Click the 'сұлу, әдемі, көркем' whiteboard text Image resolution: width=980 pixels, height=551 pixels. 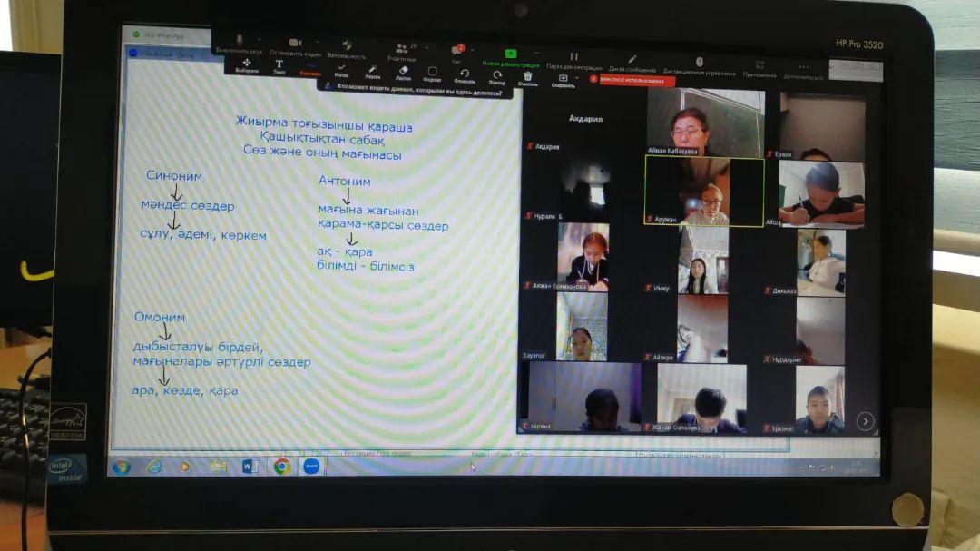coord(203,235)
